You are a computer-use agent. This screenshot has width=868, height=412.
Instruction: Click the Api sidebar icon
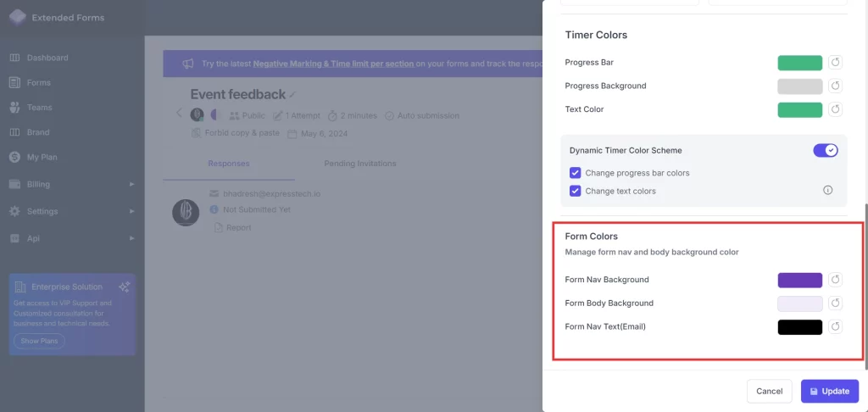14,238
